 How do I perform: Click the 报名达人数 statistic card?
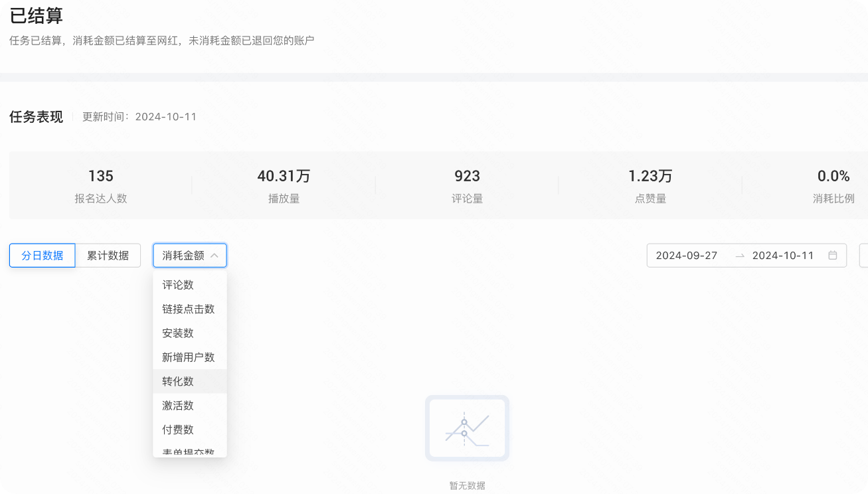(100, 185)
